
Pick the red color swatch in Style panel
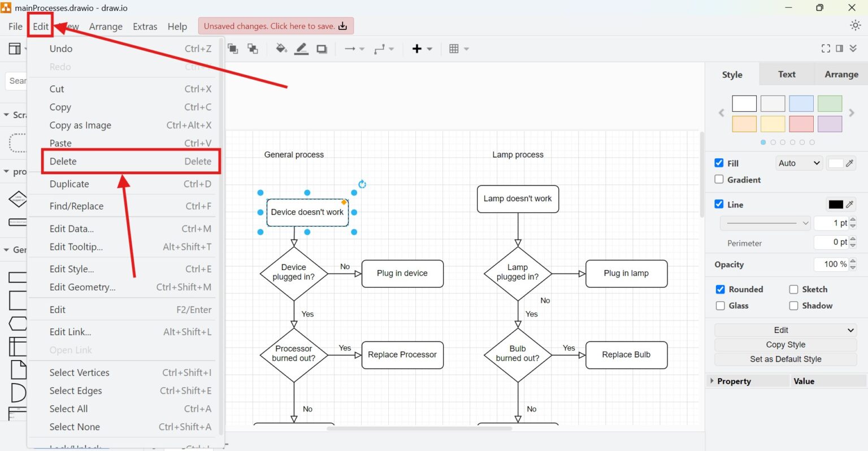coord(801,123)
